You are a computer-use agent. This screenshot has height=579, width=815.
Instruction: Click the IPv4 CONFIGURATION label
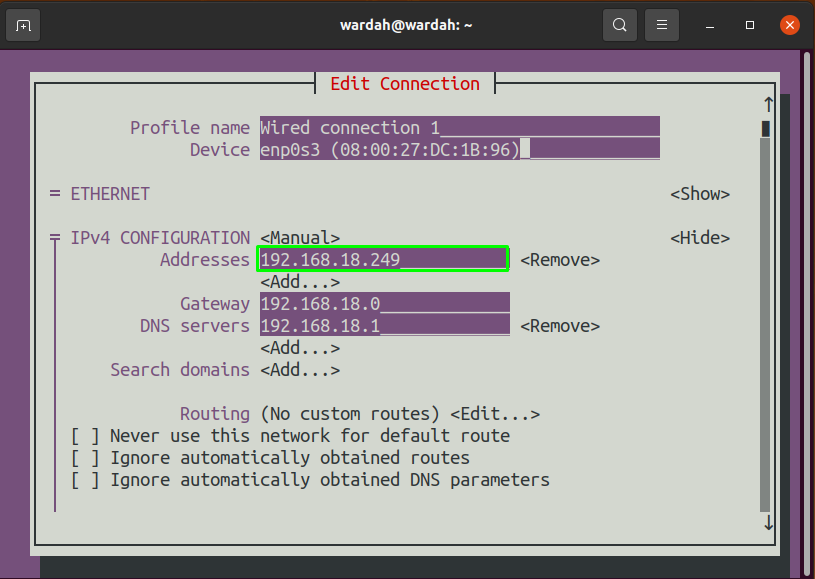160,238
